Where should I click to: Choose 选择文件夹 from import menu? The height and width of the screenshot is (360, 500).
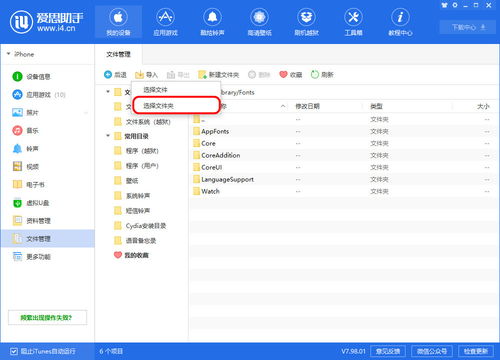click(176, 106)
